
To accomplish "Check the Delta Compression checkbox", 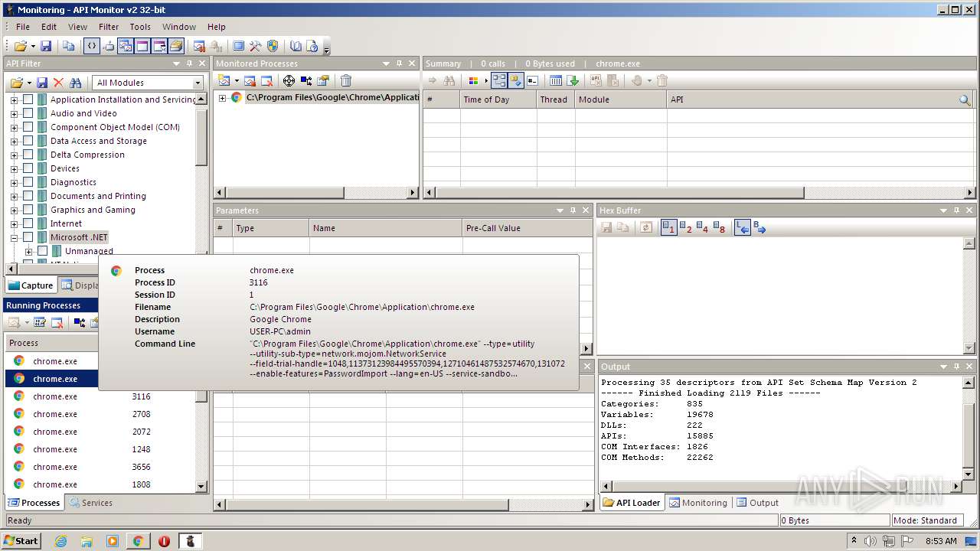I will click(x=28, y=155).
